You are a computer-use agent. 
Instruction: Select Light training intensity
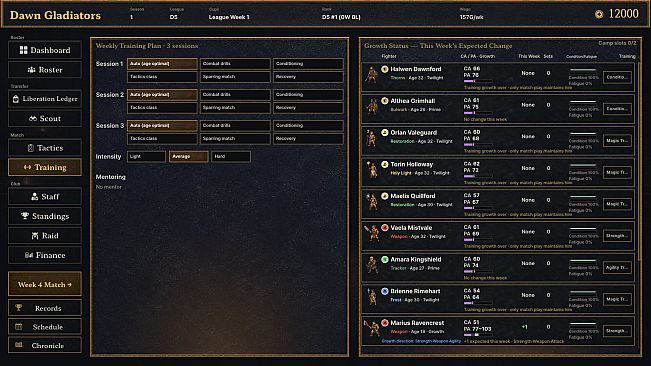pos(146,156)
